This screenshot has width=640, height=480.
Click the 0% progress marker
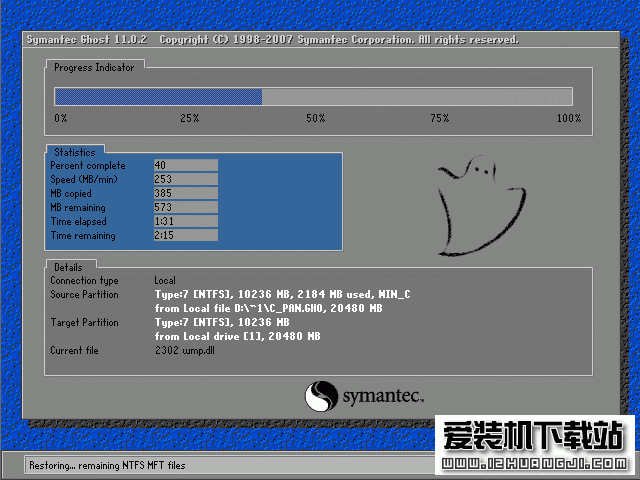click(61, 118)
